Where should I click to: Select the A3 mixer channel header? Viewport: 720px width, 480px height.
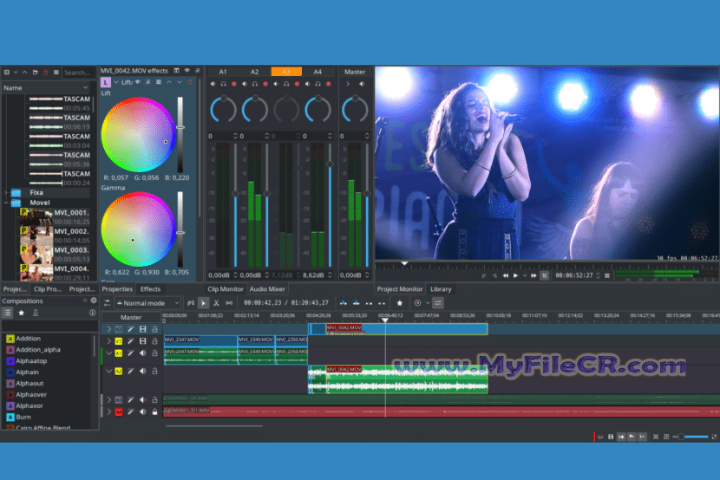tap(286, 72)
